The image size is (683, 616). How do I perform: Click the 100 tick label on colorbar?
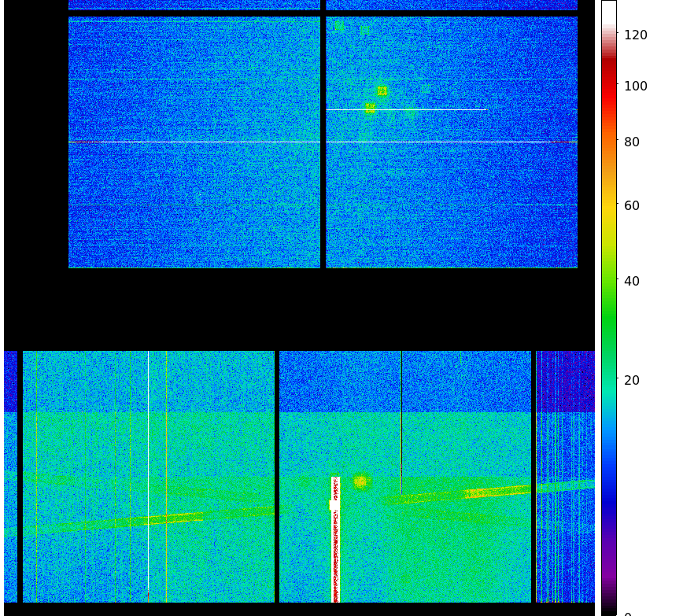pos(635,86)
